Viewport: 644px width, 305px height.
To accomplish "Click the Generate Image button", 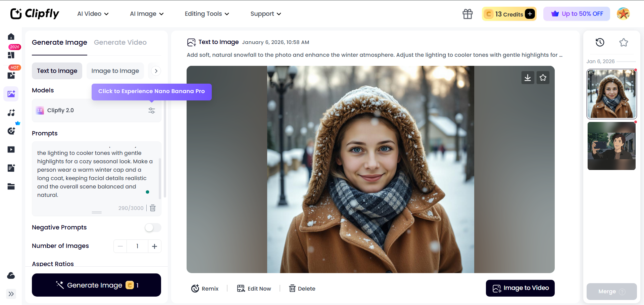I will (96, 285).
